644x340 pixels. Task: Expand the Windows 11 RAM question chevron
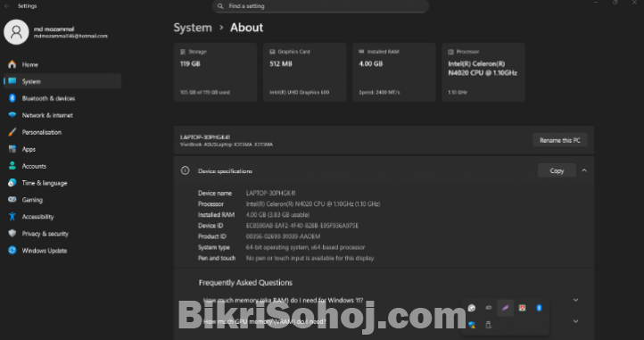(x=576, y=300)
